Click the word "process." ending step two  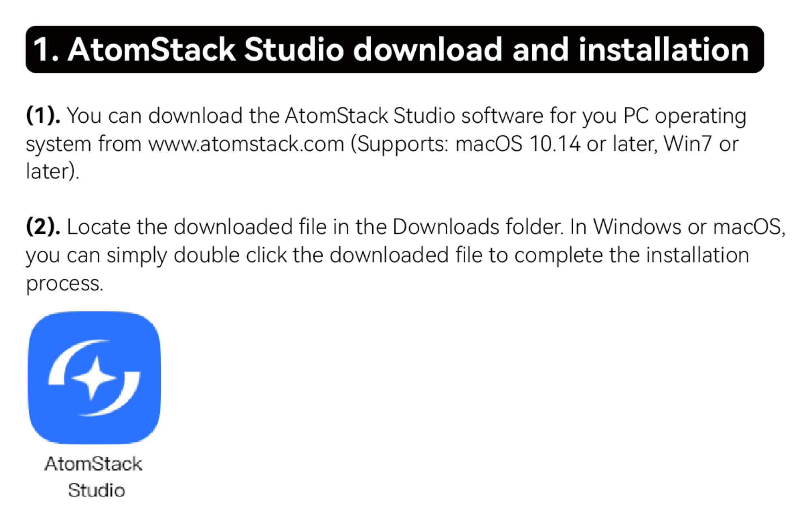[65, 284]
